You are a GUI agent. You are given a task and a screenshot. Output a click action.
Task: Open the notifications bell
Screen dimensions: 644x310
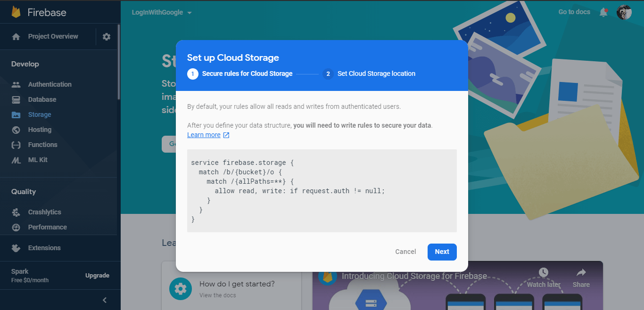pos(603,12)
